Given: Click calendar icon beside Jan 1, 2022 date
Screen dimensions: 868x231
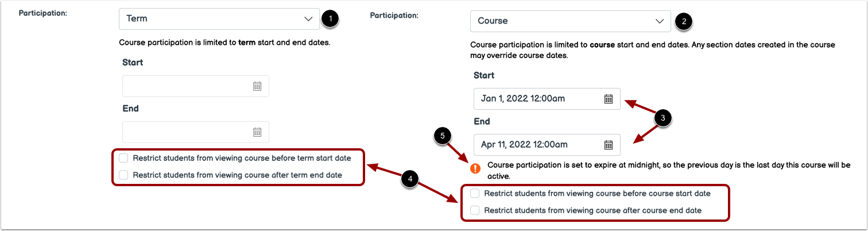Looking at the screenshot, I should (x=609, y=98).
